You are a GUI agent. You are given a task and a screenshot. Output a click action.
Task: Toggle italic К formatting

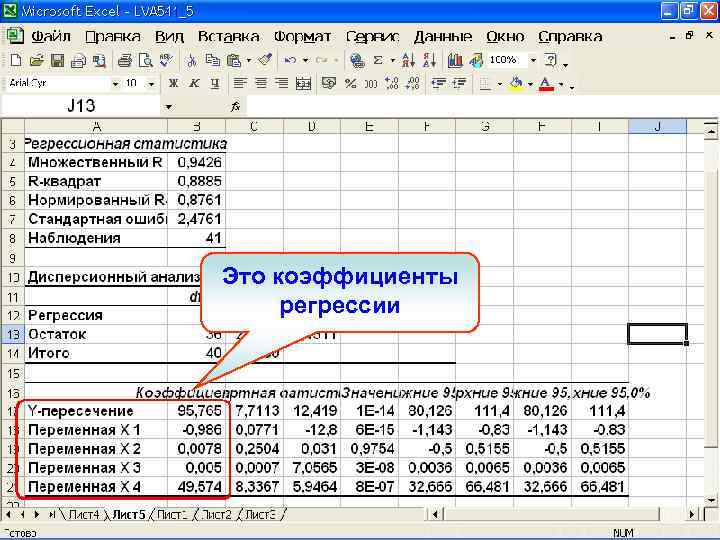[194, 83]
